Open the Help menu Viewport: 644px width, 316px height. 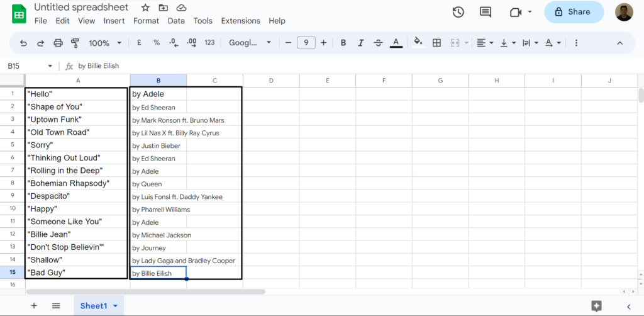point(277,21)
